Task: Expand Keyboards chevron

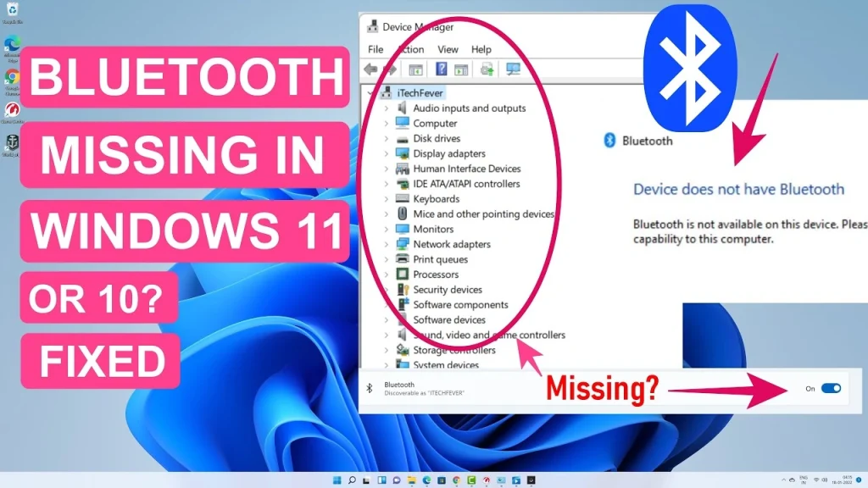Action: 387,198
